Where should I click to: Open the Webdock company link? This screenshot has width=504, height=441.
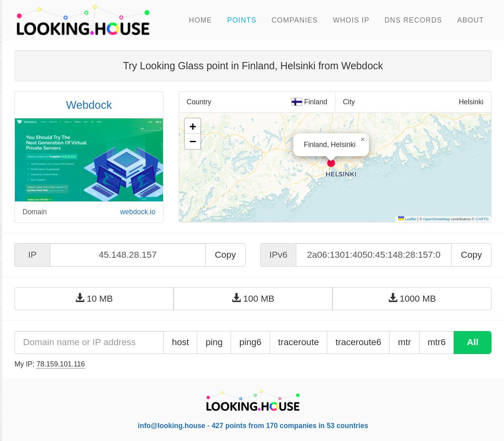(89, 105)
